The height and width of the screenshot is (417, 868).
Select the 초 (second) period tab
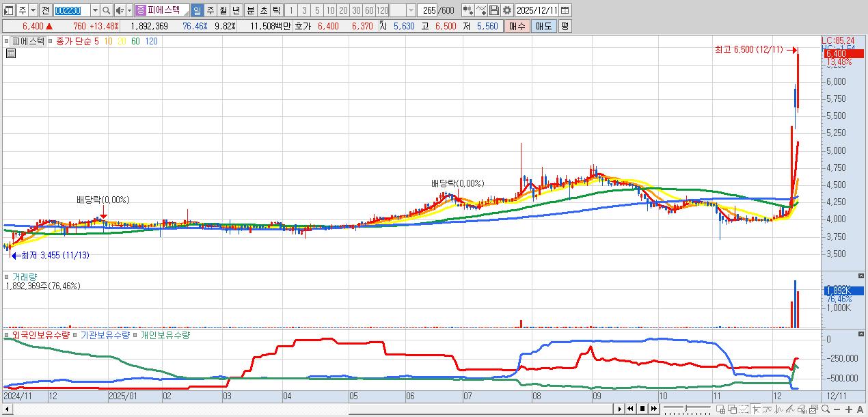point(263,10)
